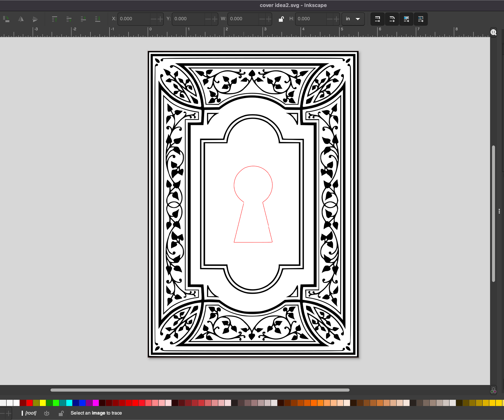Toggle scale stroke width when scaling
This screenshot has width=504, height=420.
coord(377,19)
